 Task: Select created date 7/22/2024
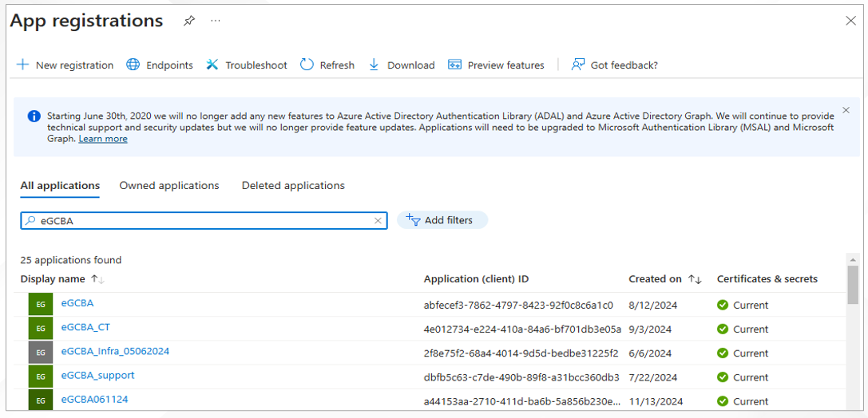point(653,377)
